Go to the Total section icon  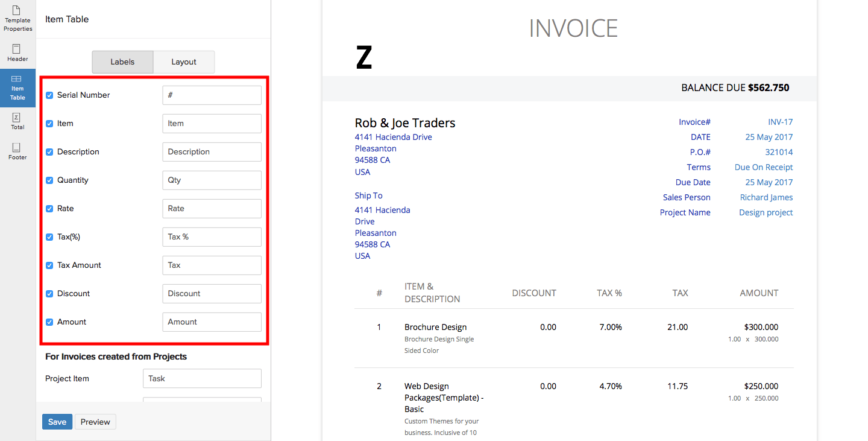pos(17,121)
